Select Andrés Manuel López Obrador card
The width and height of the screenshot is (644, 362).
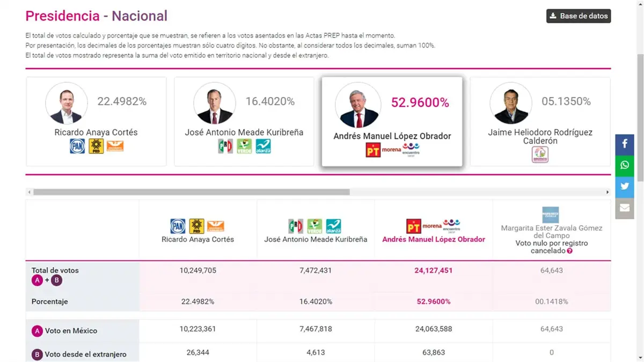[392, 122]
